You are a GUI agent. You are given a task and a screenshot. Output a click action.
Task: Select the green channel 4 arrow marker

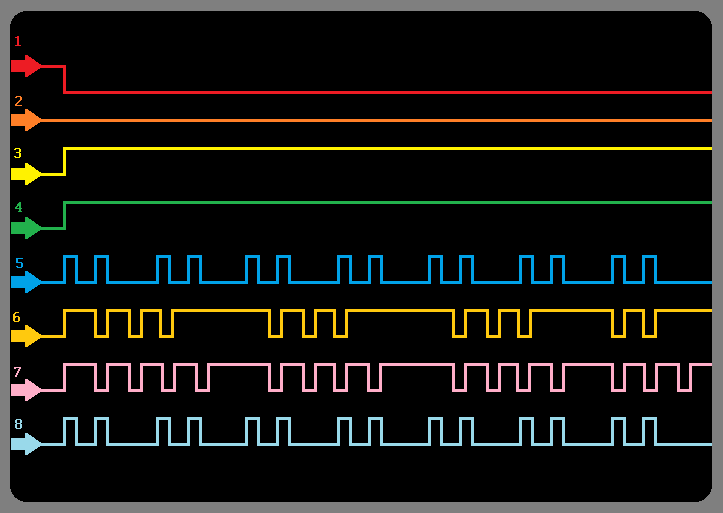(26, 228)
